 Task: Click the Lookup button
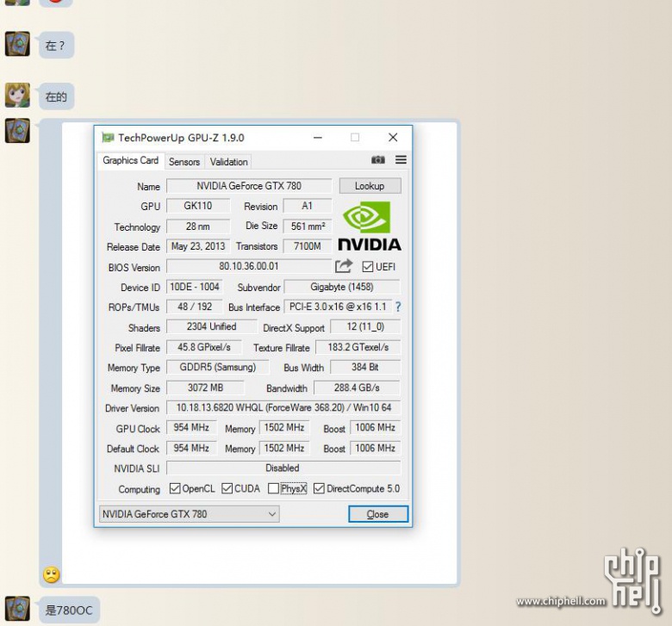tap(370, 186)
